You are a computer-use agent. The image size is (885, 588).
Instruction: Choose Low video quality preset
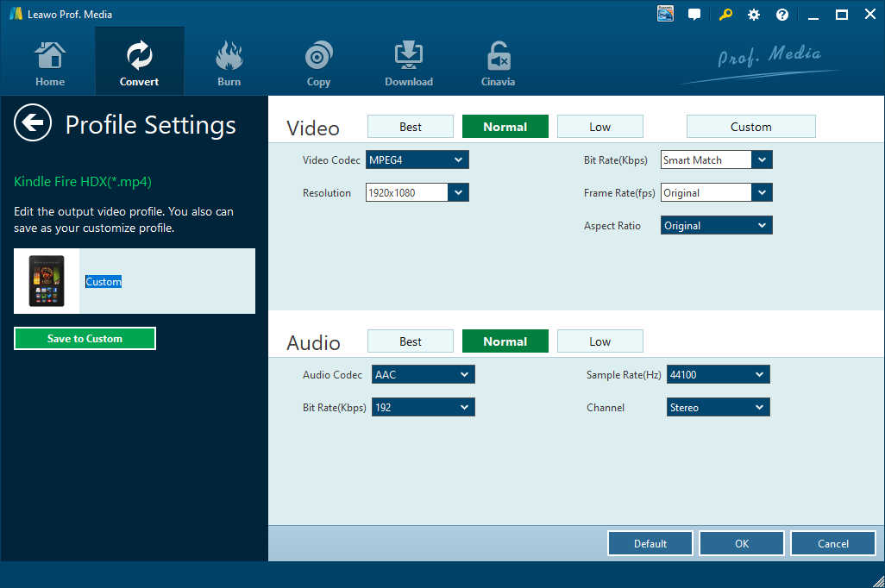(x=599, y=127)
